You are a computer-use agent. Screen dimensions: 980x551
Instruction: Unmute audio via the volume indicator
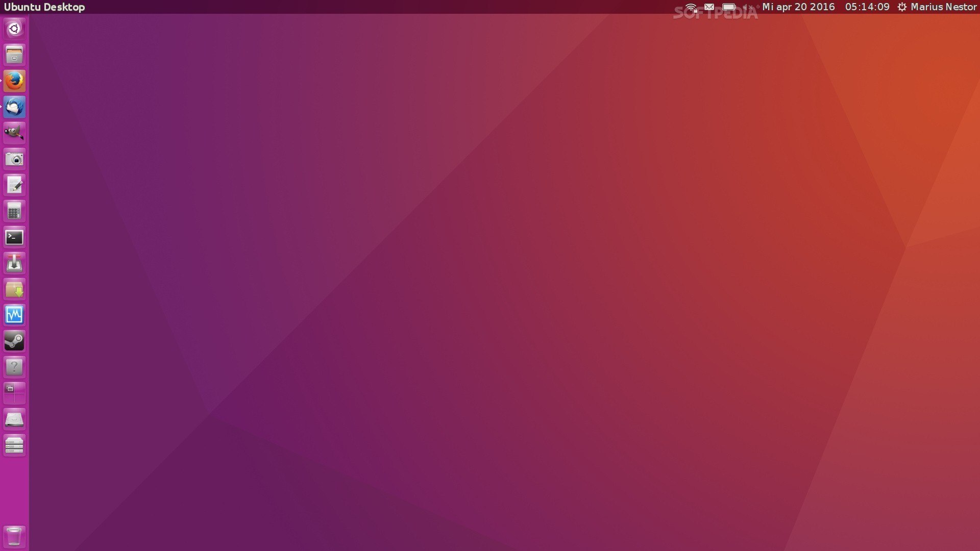click(x=748, y=7)
